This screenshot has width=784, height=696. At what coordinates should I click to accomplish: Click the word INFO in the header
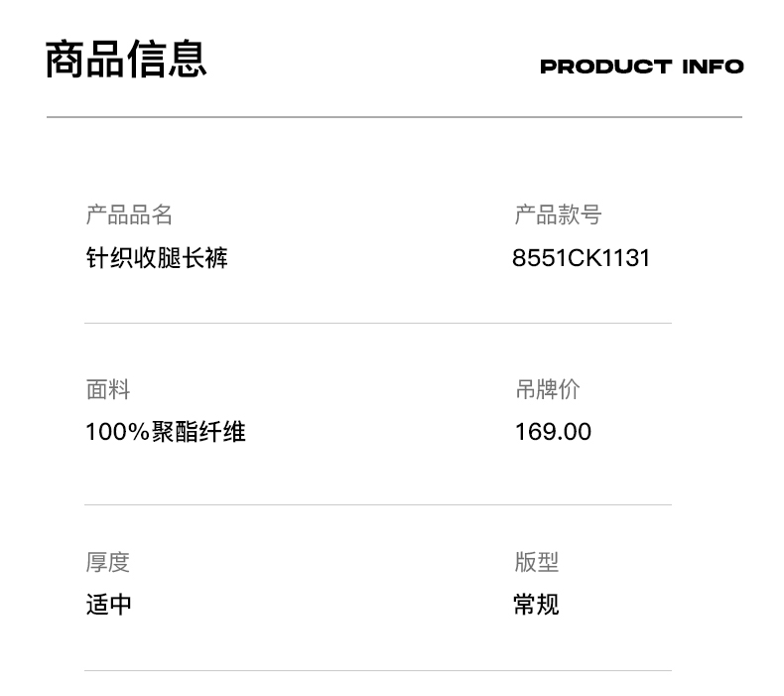(713, 67)
